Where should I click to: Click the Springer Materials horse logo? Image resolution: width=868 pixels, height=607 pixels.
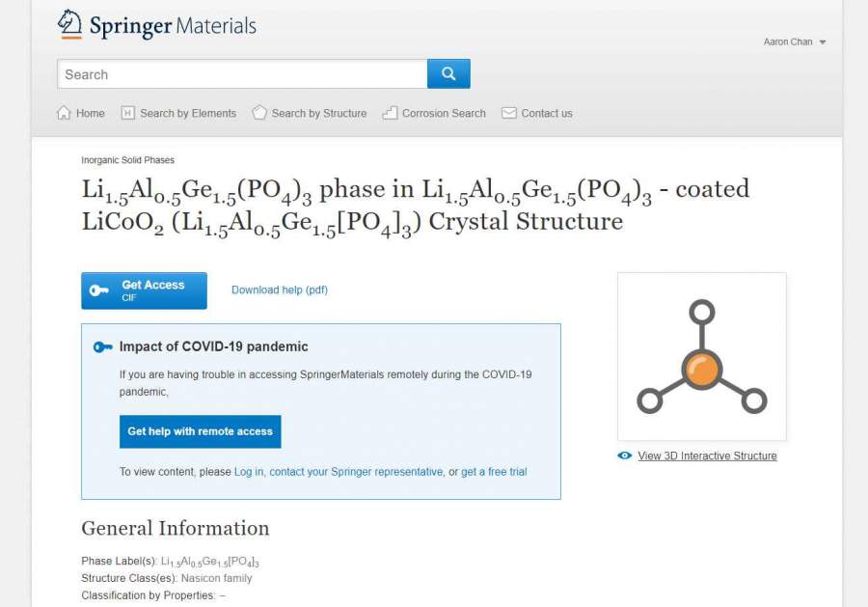click(69, 24)
